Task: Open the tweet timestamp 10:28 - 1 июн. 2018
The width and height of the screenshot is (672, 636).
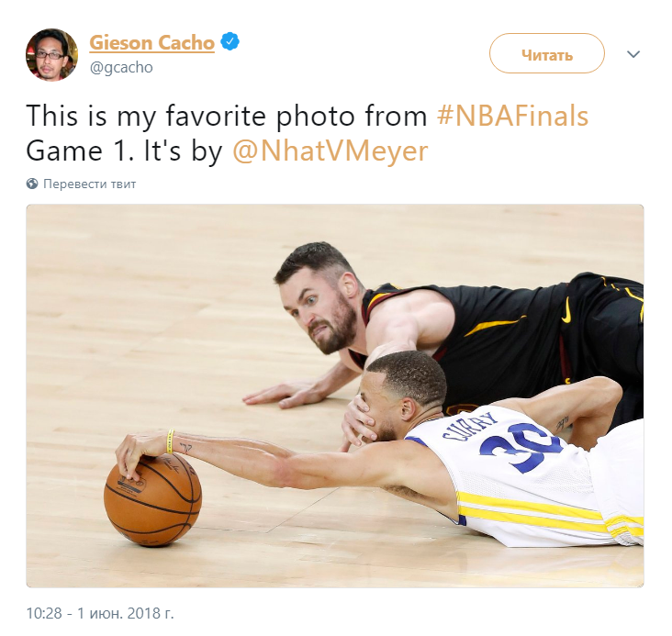Action: tap(100, 613)
